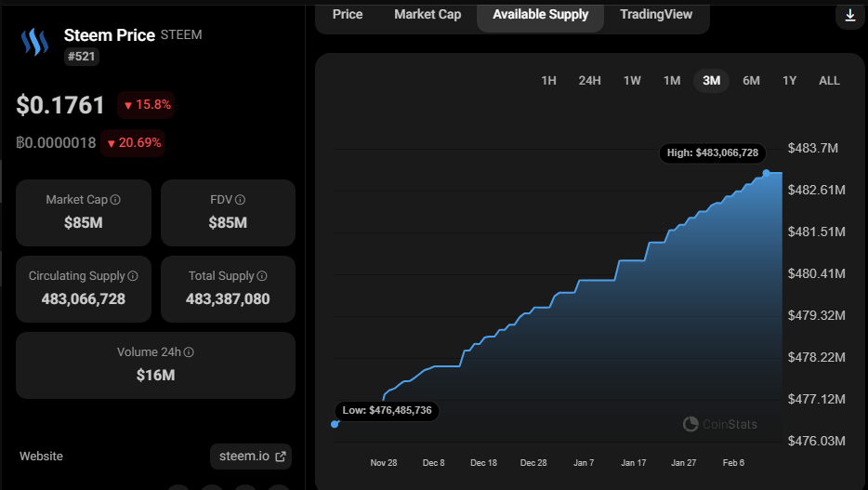Viewport: 868px width, 490px height.
Task: Select the Available Supply tab
Action: click(x=540, y=16)
